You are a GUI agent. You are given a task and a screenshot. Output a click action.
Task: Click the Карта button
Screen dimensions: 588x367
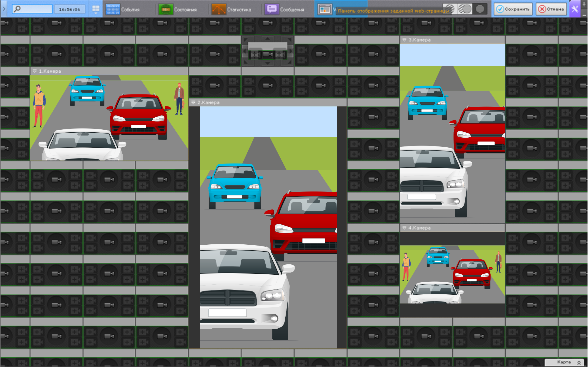pos(564,362)
